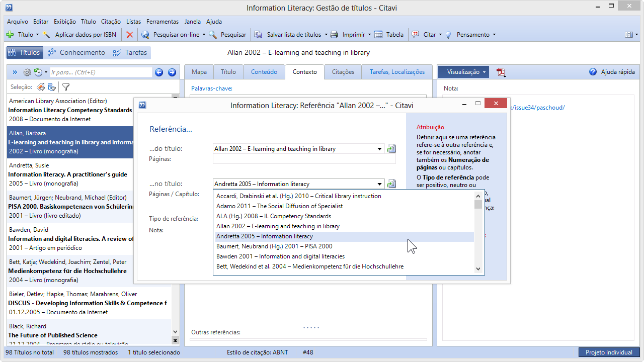644x362 pixels.
Task: Open the '...do título' combo box arrow
Action: point(380,149)
